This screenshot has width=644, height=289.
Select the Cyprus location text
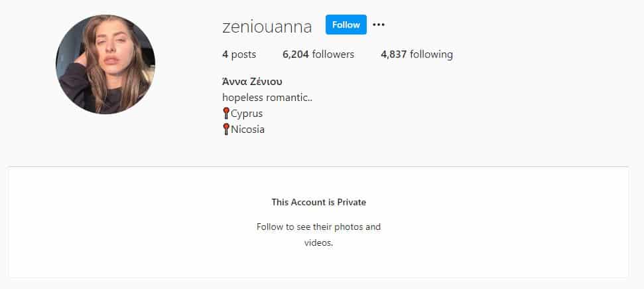pos(247,114)
